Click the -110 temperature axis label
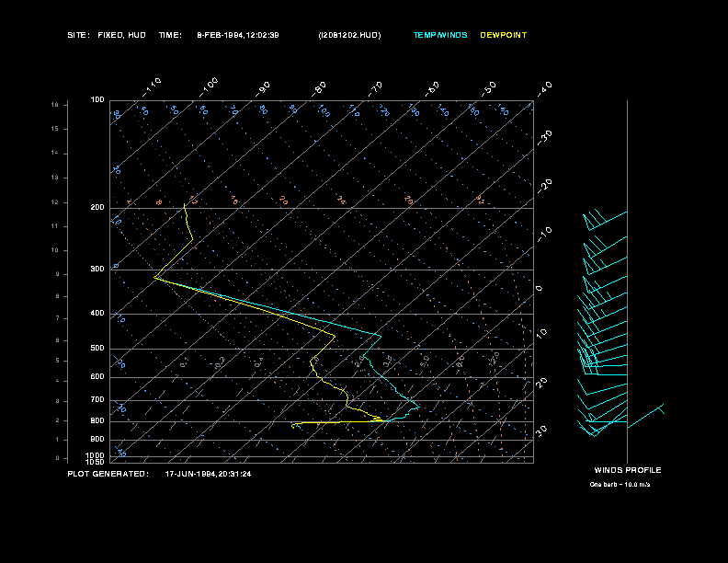 coord(152,87)
